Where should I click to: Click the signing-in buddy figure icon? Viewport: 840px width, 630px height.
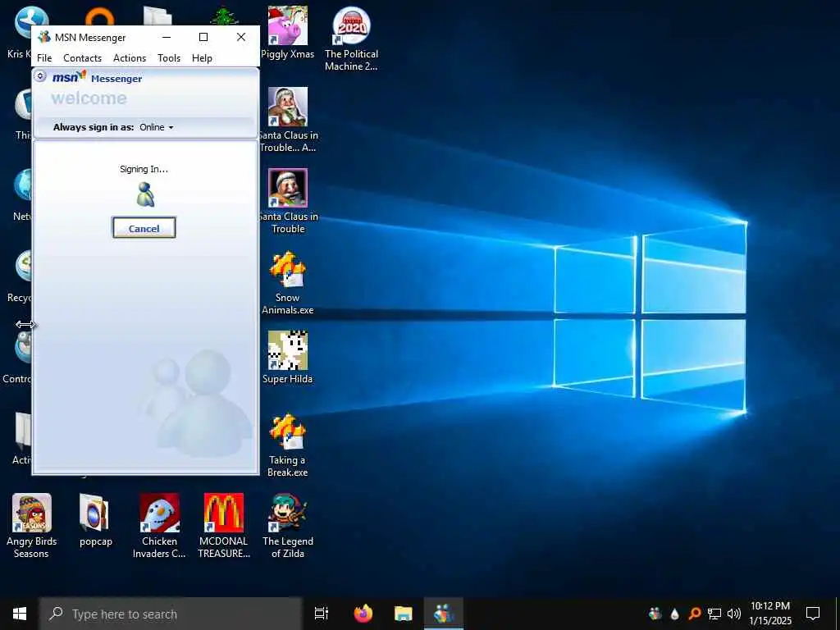point(144,194)
